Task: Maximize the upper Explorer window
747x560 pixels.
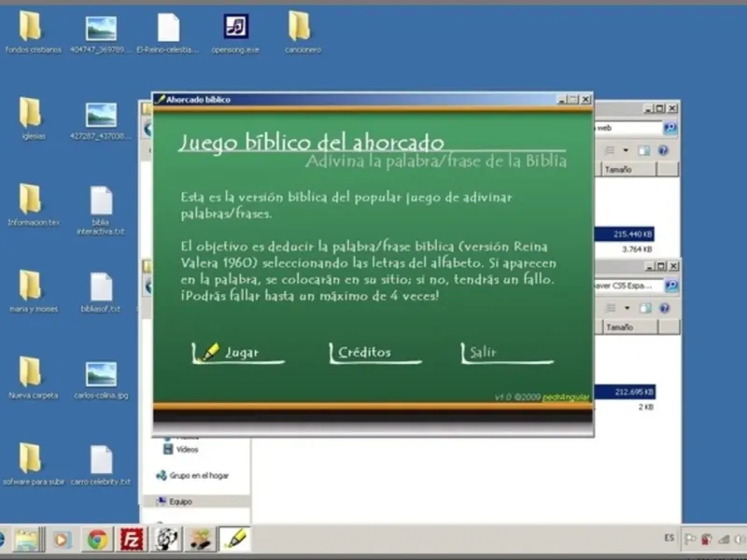Action: click(660, 108)
